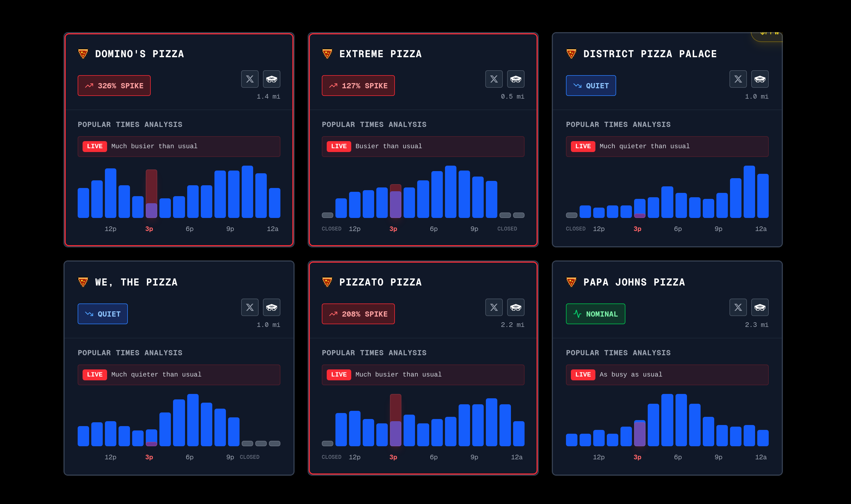The image size is (851, 504).
Task: Click the 3p label under Pizzato Pizza chart
Action: tap(393, 457)
